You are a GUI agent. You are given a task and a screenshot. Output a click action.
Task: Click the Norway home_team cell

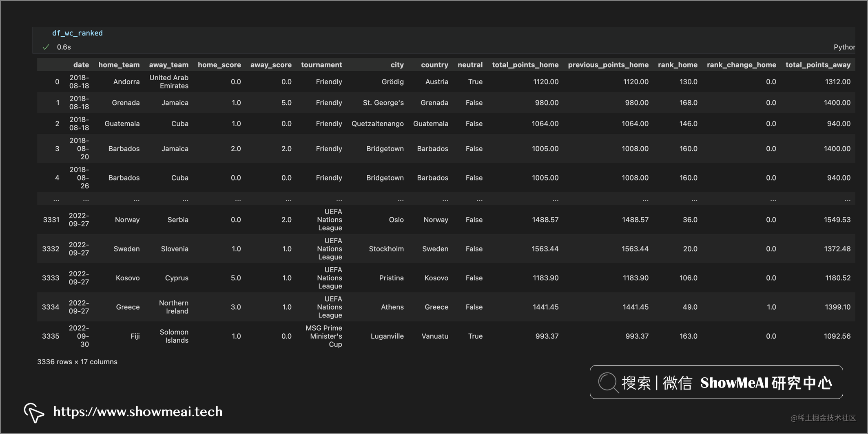click(x=127, y=220)
